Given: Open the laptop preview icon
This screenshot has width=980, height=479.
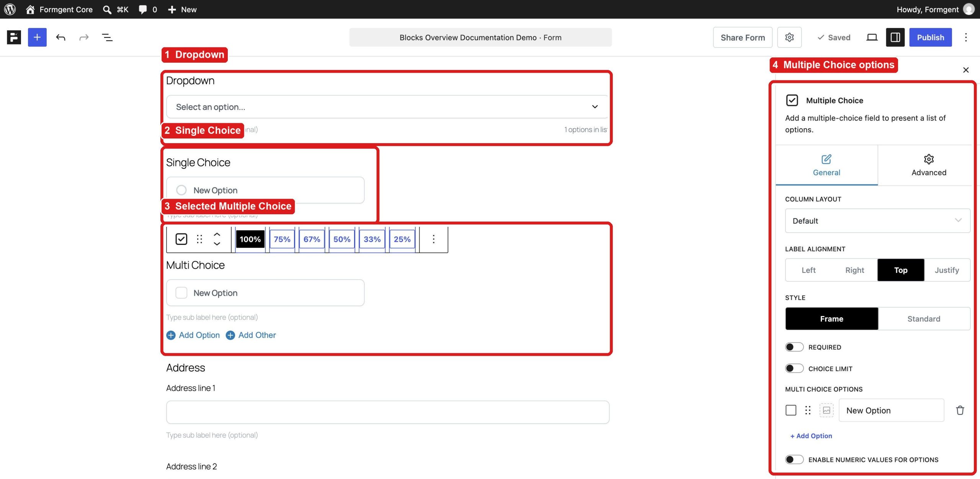Looking at the screenshot, I should pyautogui.click(x=872, y=37).
